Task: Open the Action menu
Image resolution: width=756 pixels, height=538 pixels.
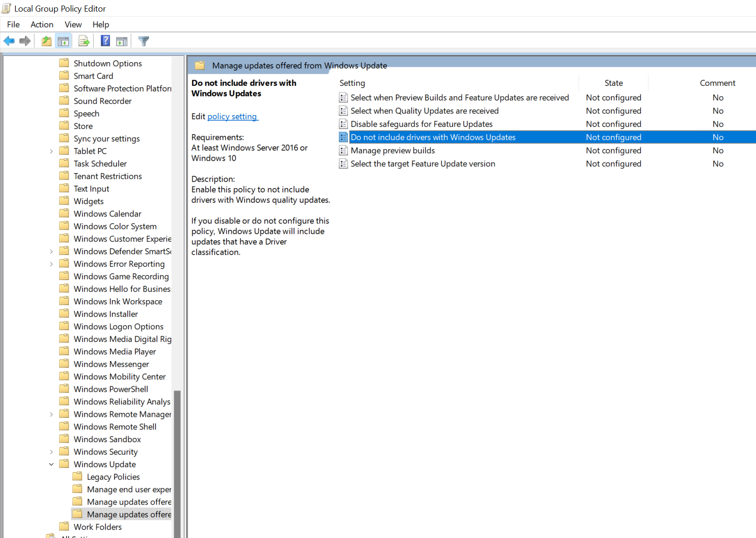Action: point(42,25)
